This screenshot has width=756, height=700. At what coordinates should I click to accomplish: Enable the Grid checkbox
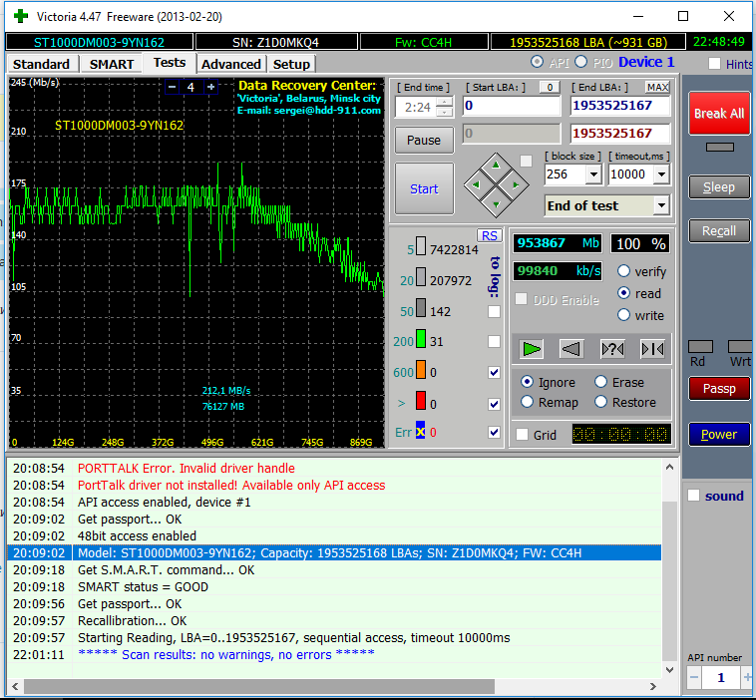pyautogui.click(x=522, y=435)
